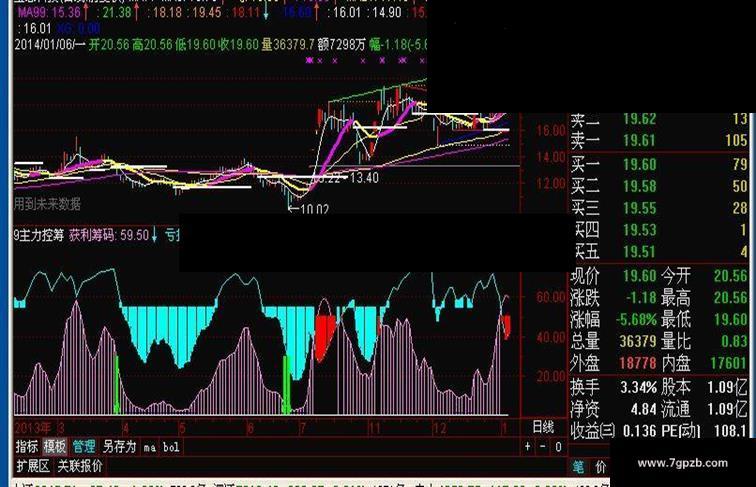Zoom out chart with - button

point(542,447)
